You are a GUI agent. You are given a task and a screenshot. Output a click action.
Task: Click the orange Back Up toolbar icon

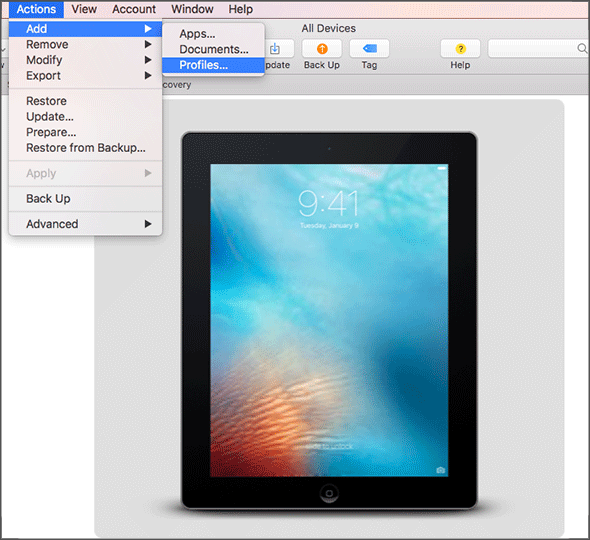[322, 49]
